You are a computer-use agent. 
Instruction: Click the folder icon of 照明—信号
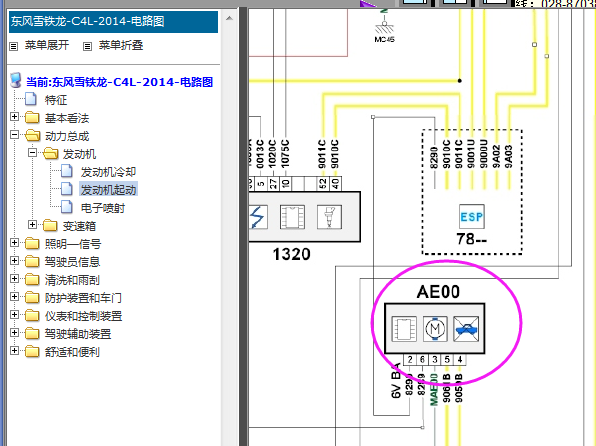coord(32,243)
